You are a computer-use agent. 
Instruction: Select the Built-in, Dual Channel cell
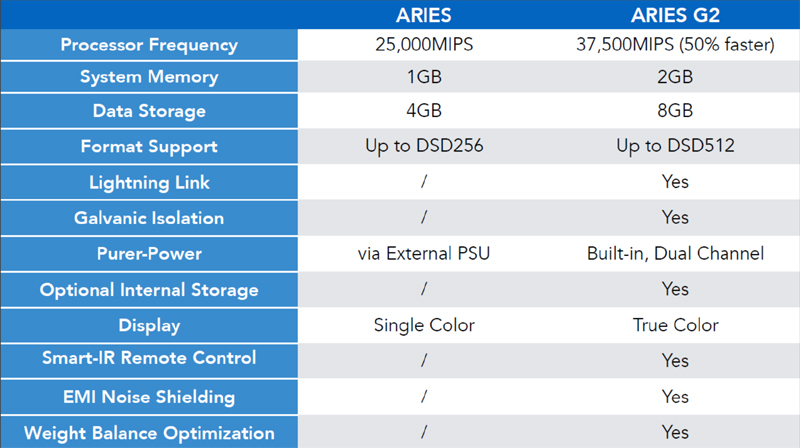[x=675, y=254]
